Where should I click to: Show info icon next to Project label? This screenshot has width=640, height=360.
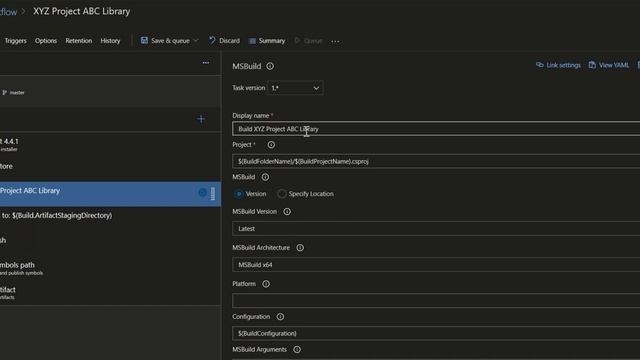[x=271, y=145]
